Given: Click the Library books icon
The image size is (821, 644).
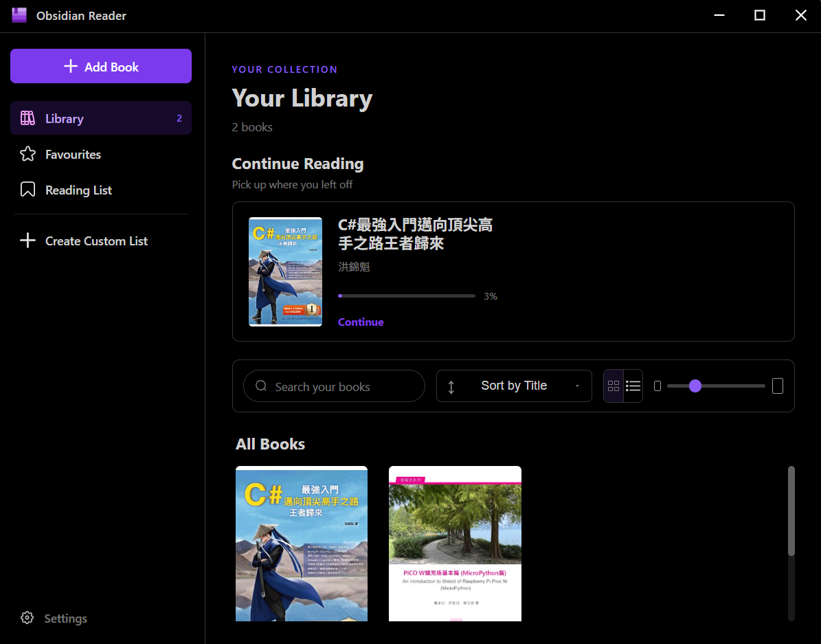Looking at the screenshot, I should pyautogui.click(x=27, y=118).
